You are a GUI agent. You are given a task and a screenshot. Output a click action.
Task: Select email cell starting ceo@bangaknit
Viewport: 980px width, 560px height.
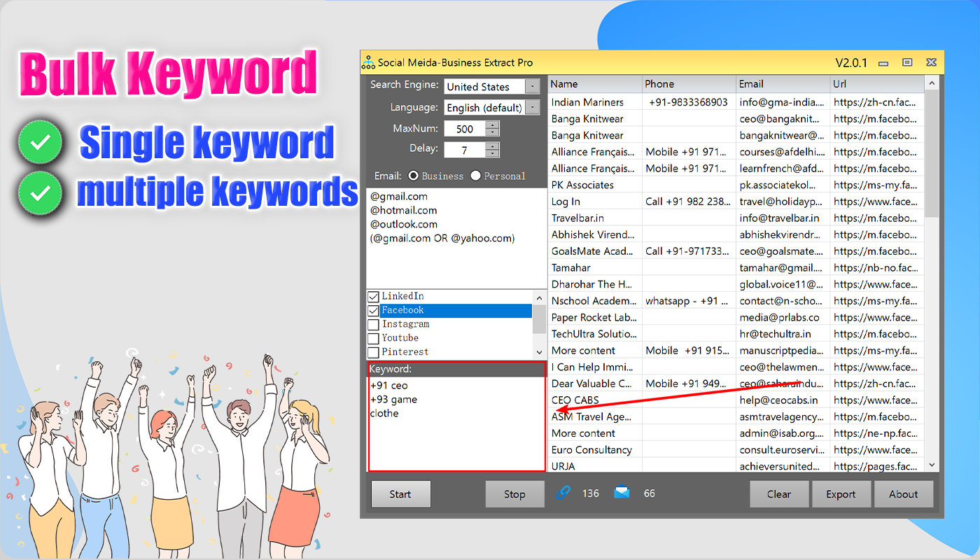pos(783,119)
